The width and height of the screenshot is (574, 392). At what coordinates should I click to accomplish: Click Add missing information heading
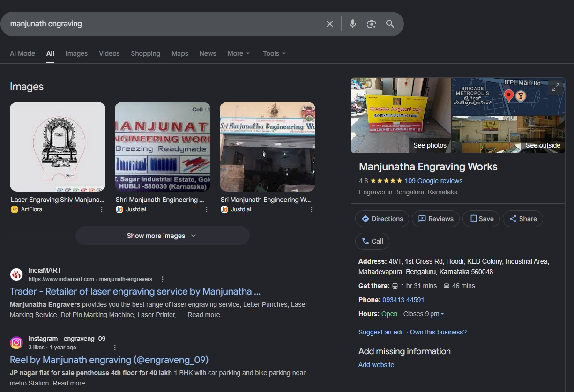404,351
